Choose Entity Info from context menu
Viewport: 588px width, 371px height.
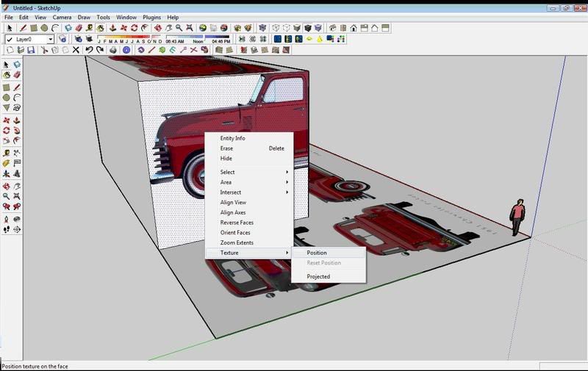232,138
